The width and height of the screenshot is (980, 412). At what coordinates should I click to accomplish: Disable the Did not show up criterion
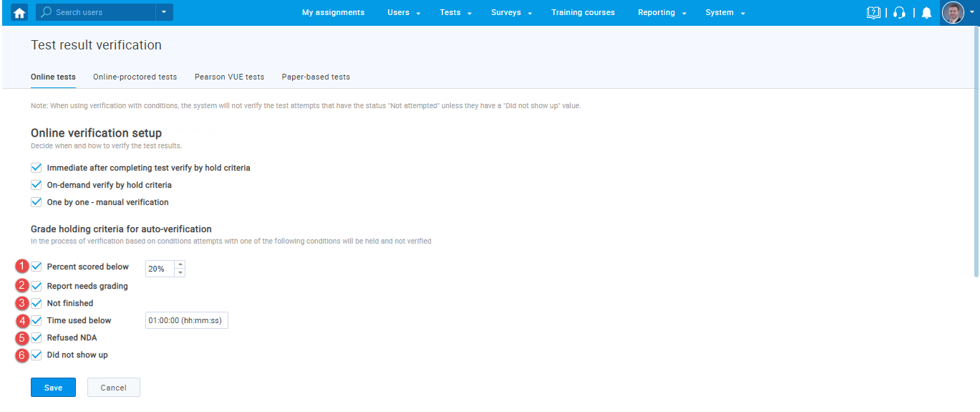[37, 355]
